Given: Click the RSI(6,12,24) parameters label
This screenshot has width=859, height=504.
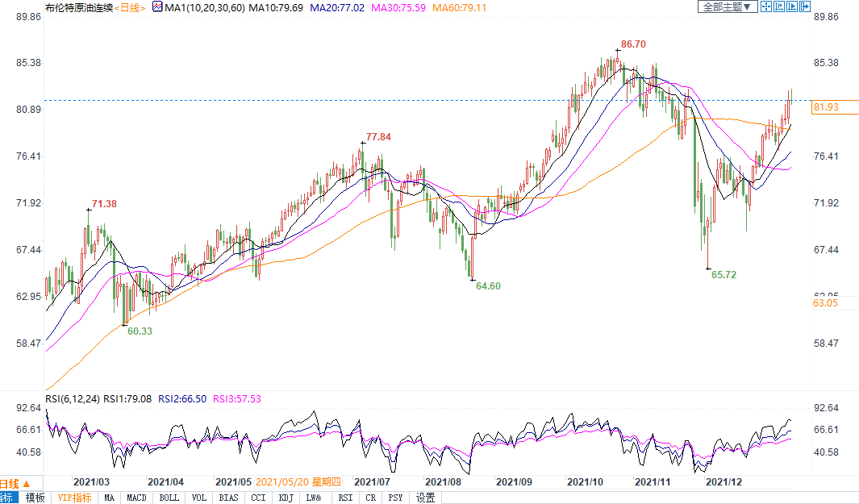Looking at the screenshot, I should 72,398.
